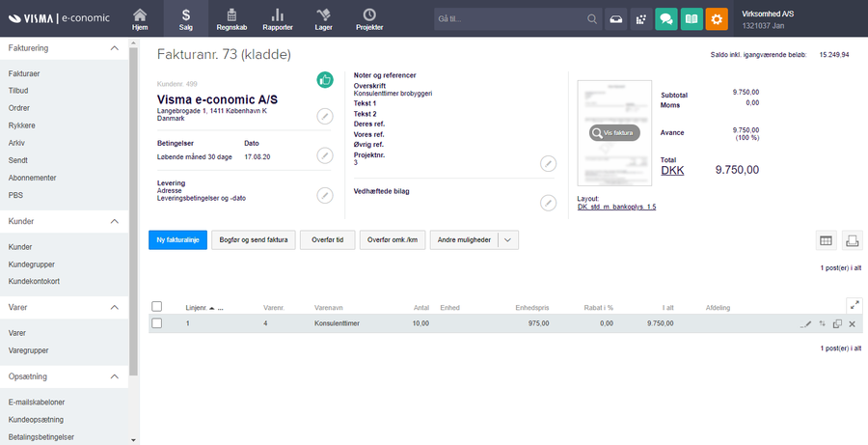868x445 pixels.
Task: Click the Ny fakturalinje button
Action: (177, 240)
